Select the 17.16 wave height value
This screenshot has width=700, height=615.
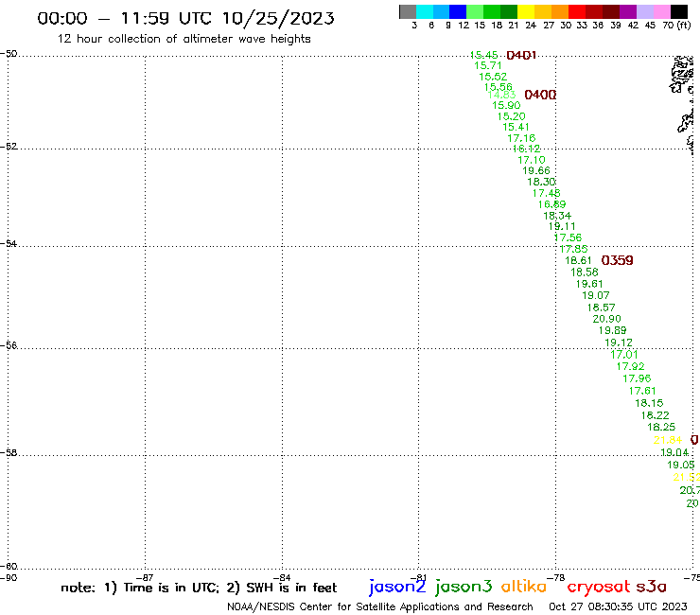point(521,138)
